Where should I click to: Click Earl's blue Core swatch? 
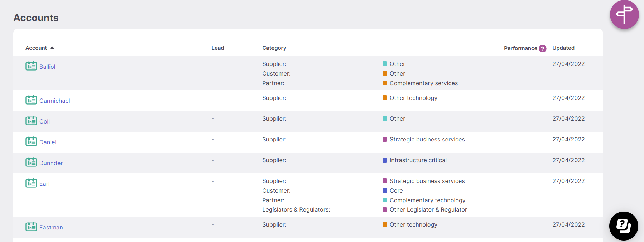pyautogui.click(x=385, y=190)
